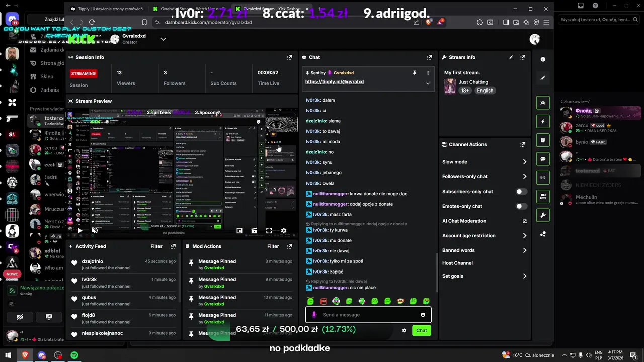The width and height of the screenshot is (644, 362).
Task: Click the info icon in right sidebar
Action: point(543,59)
